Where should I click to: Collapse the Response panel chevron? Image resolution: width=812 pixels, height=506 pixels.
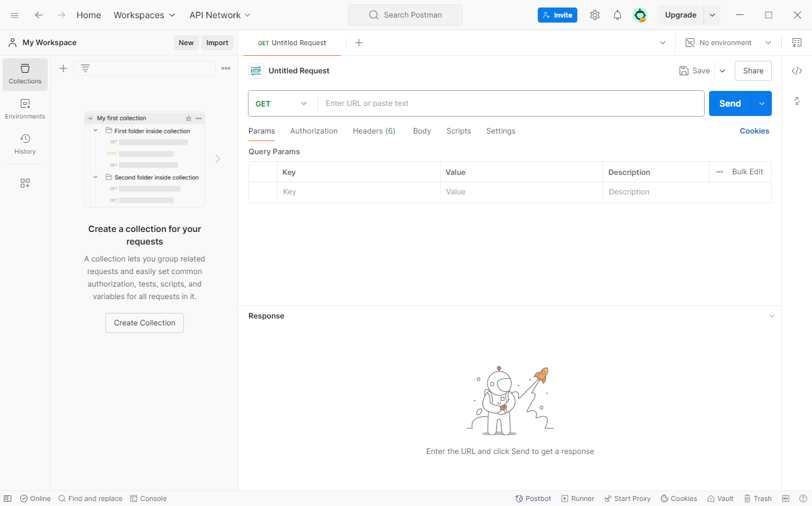(772, 316)
